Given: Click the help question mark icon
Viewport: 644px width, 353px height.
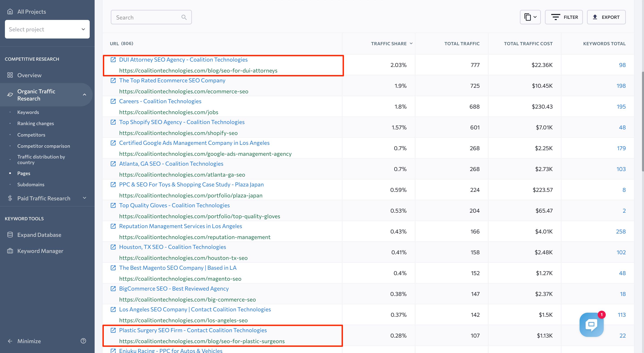Looking at the screenshot, I should point(83,341).
